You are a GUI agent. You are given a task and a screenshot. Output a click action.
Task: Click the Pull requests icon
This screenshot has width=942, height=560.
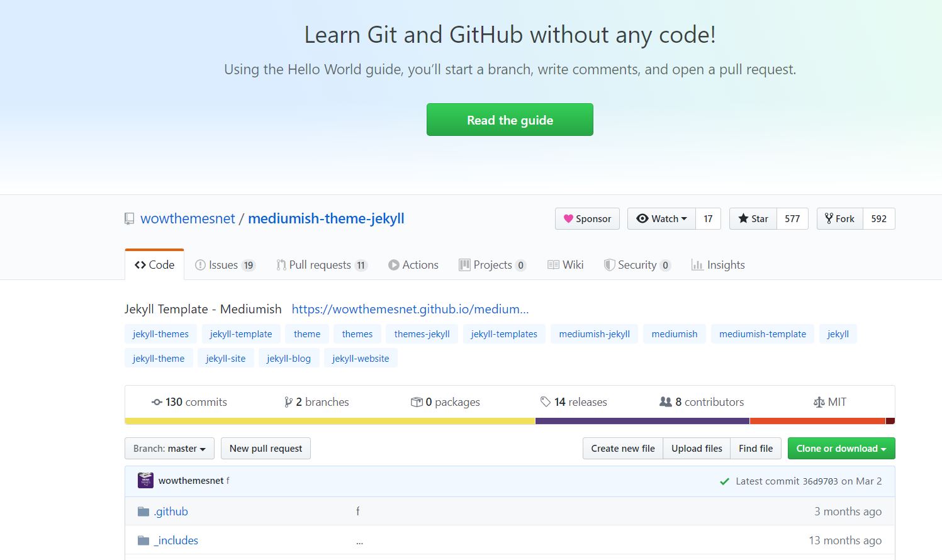pyautogui.click(x=281, y=265)
